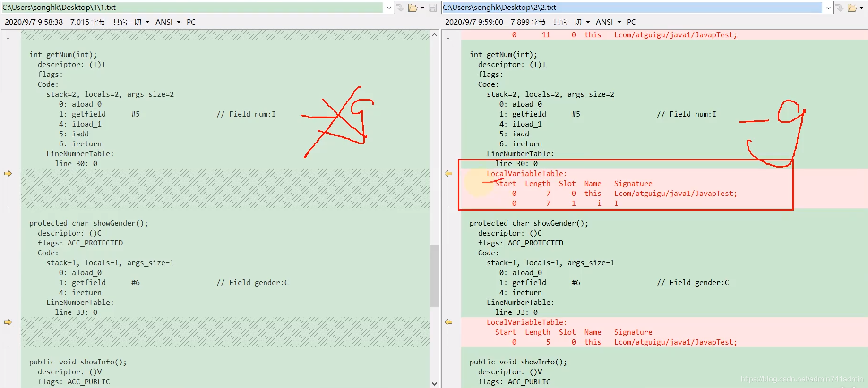
Task: Click the copy-to-right arrow beside getNum's gap
Action: tap(8, 174)
